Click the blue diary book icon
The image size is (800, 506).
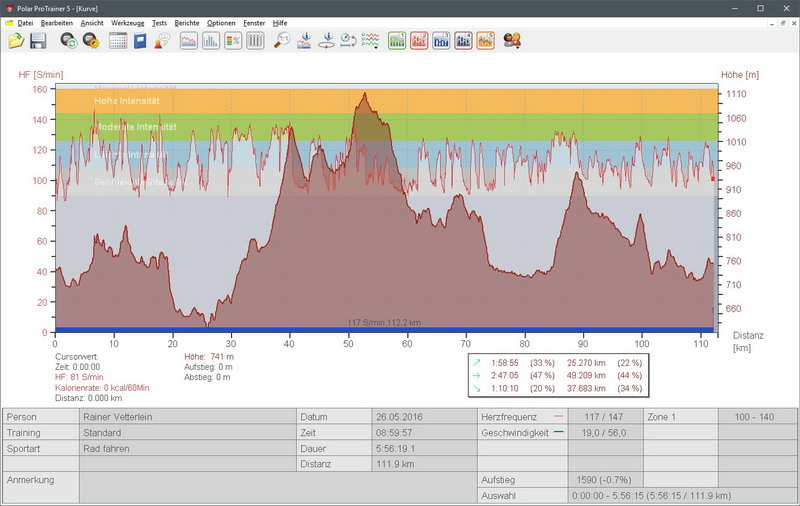click(x=140, y=41)
